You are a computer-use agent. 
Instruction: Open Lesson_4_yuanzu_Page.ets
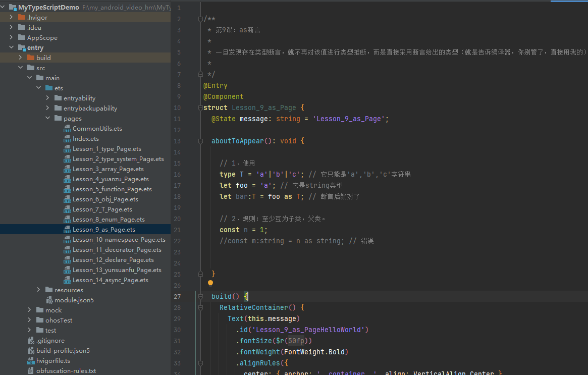coord(111,179)
